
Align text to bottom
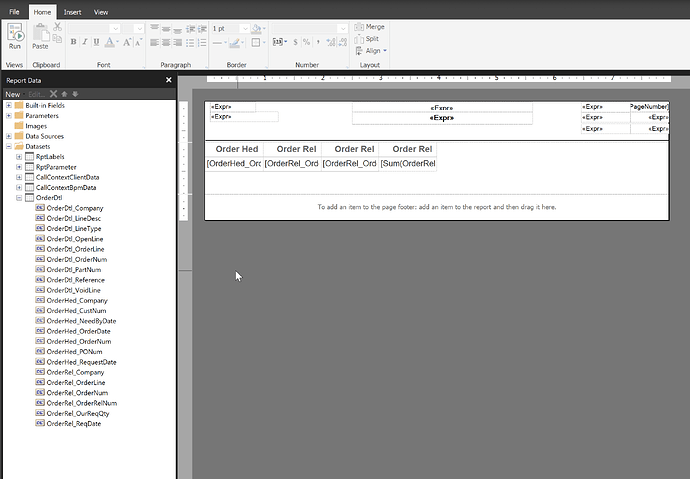coord(177,29)
